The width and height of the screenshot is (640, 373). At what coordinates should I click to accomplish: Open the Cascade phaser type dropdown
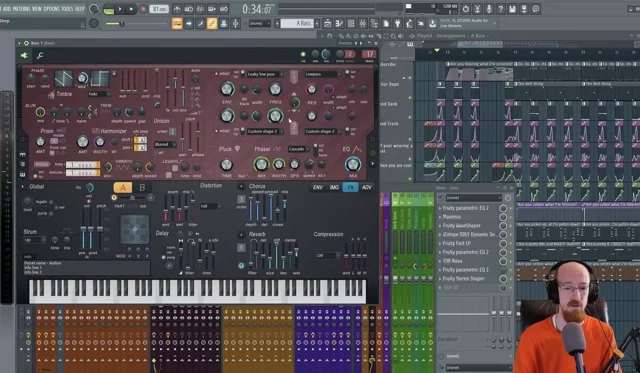pyautogui.click(x=298, y=149)
